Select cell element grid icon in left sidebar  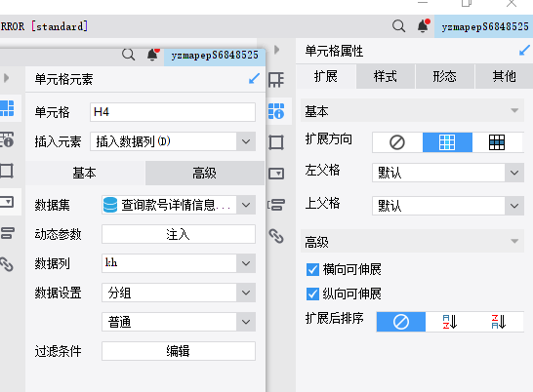pyautogui.click(x=7, y=108)
